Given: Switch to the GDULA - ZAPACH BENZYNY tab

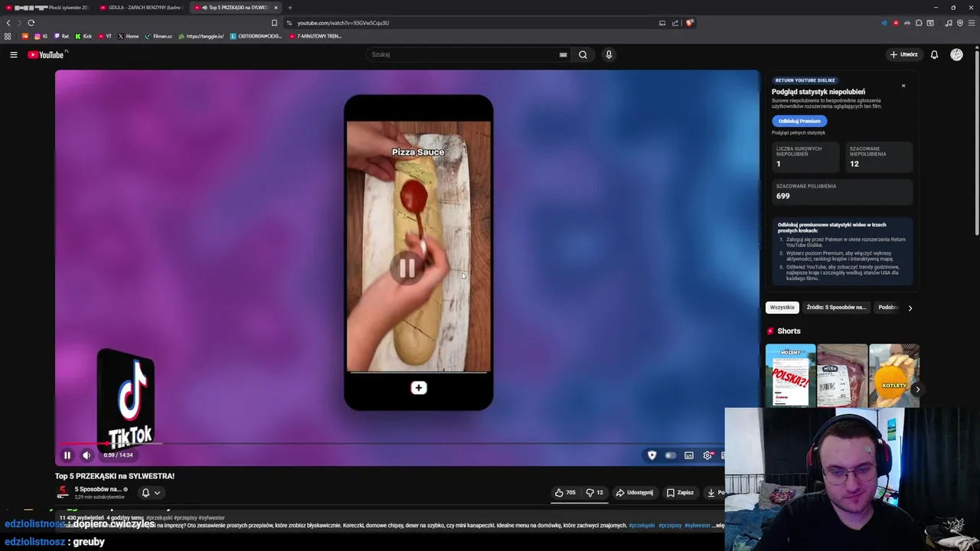Looking at the screenshot, I should pyautogui.click(x=142, y=8).
